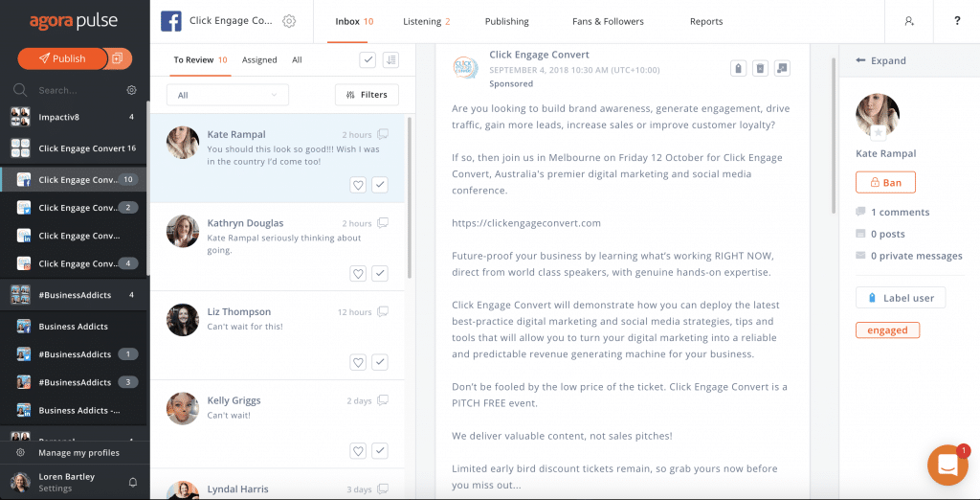Click the sidebar Search field
Image resolution: width=980 pixels, height=500 pixels.
(72, 90)
